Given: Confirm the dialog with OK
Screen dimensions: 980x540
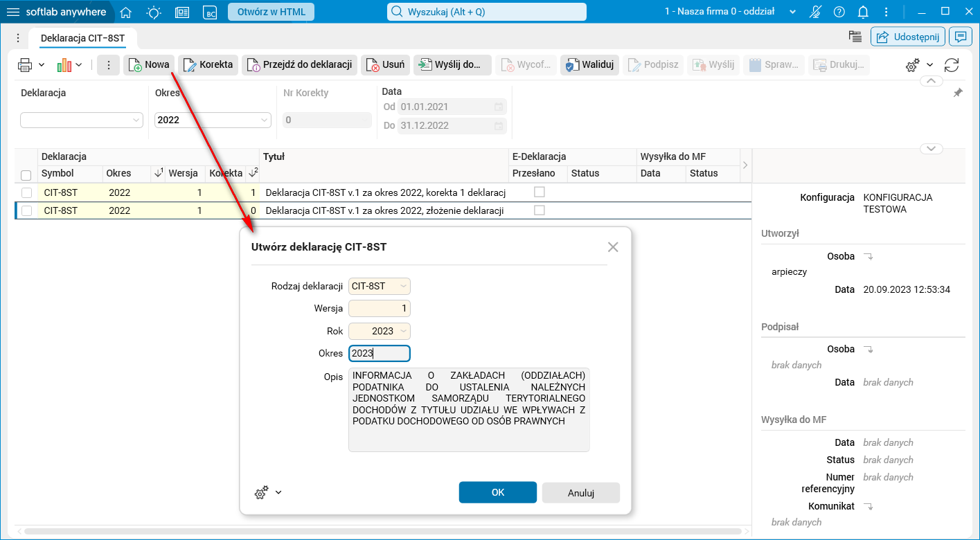Looking at the screenshot, I should 498,492.
